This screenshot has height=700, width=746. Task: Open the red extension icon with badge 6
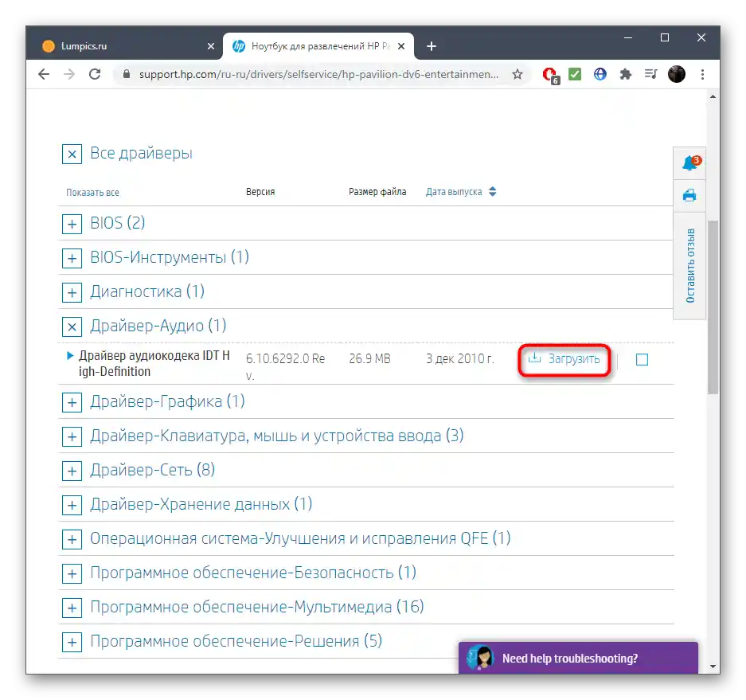pyautogui.click(x=551, y=75)
